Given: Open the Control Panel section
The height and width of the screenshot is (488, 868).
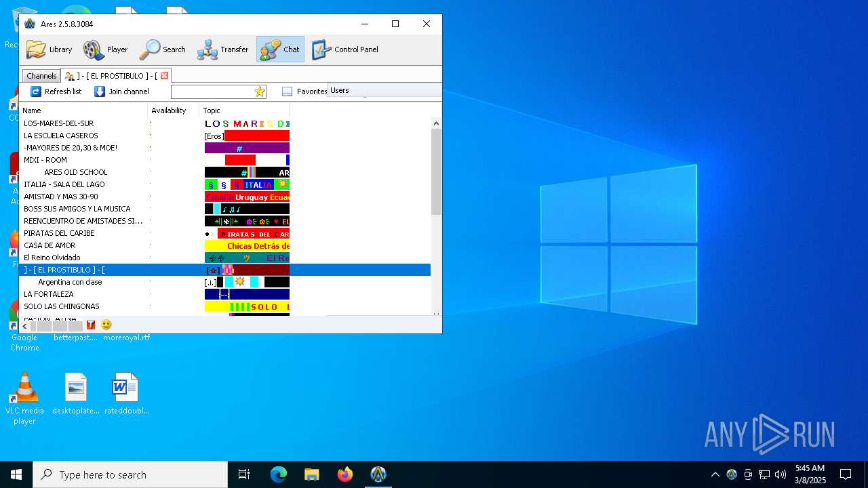Looking at the screenshot, I should pyautogui.click(x=344, y=49).
